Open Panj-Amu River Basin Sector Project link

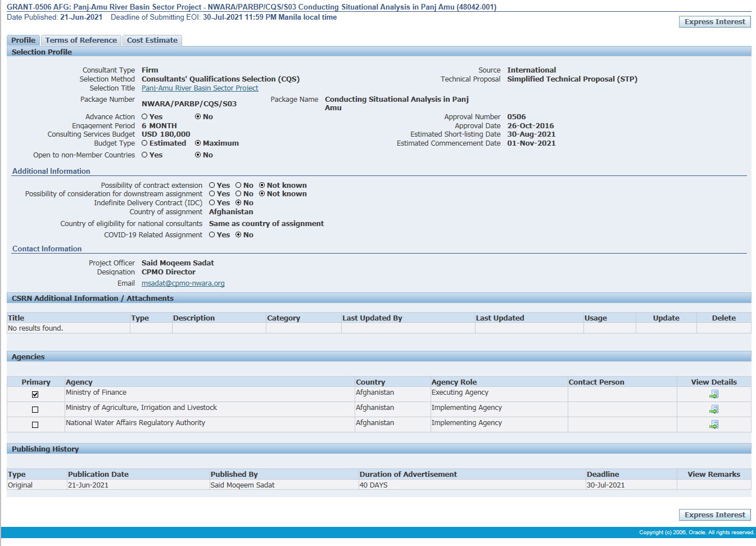(200, 88)
